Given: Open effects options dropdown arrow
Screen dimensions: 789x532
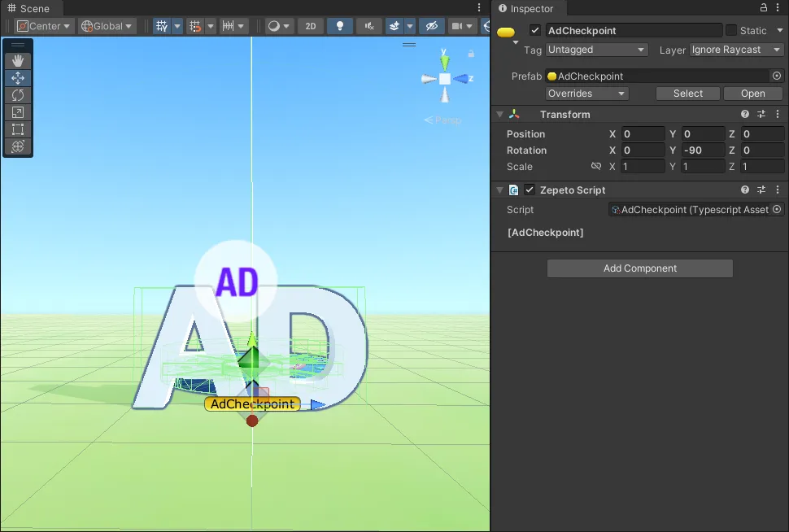Looking at the screenshot, I should (x=410, y=26).
